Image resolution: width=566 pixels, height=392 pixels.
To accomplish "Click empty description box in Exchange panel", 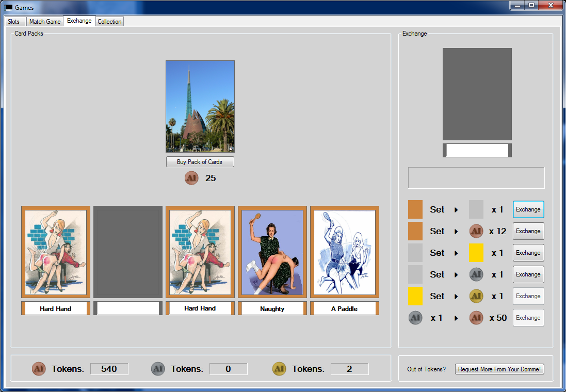I will coord(476,177).
